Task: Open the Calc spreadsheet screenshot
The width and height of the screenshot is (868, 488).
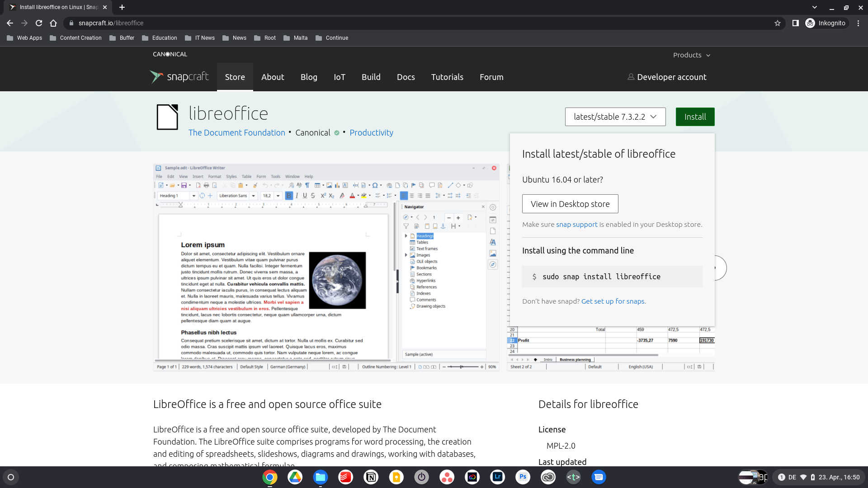Action: tap(610, 348)
